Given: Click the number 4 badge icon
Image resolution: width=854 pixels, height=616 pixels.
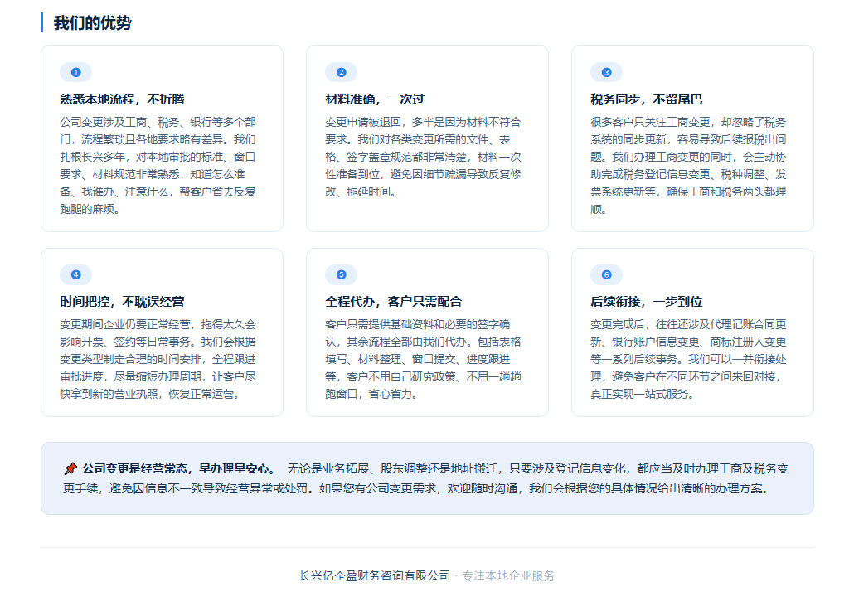Looking at the screenshot, I should 75,274.
